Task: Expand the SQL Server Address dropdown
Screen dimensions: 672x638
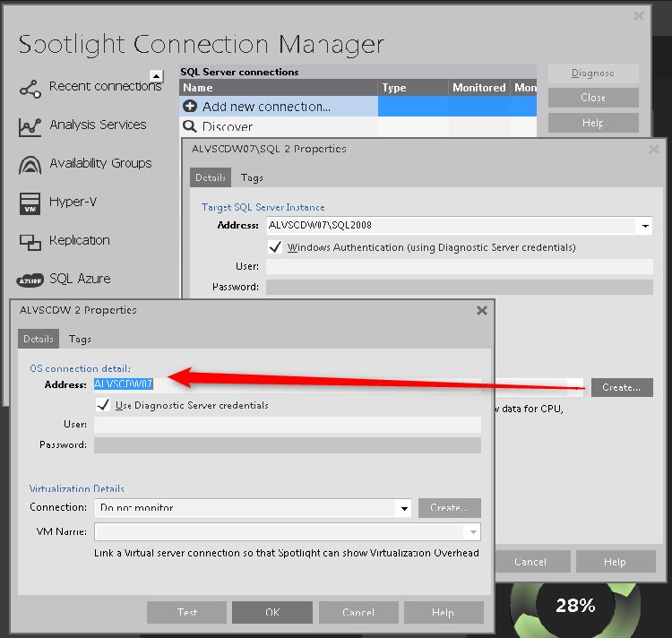Action: pyautogui.click(x=645, y=227)
